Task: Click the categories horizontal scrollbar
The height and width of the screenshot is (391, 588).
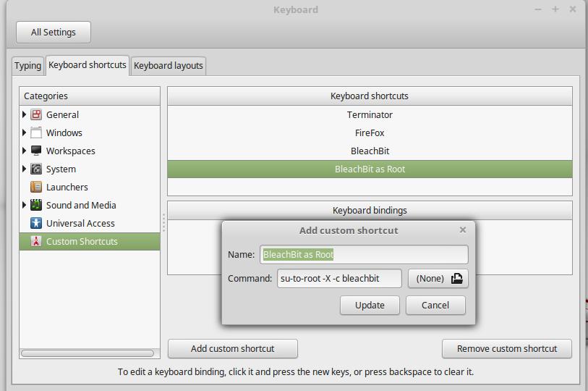Action: pos(88,353)
